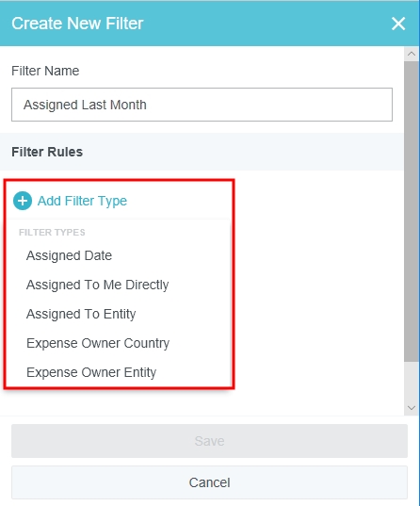420x506 pixels.
Task: Choose Expense Owner Entity filter type
Action: tap(91, 372)
